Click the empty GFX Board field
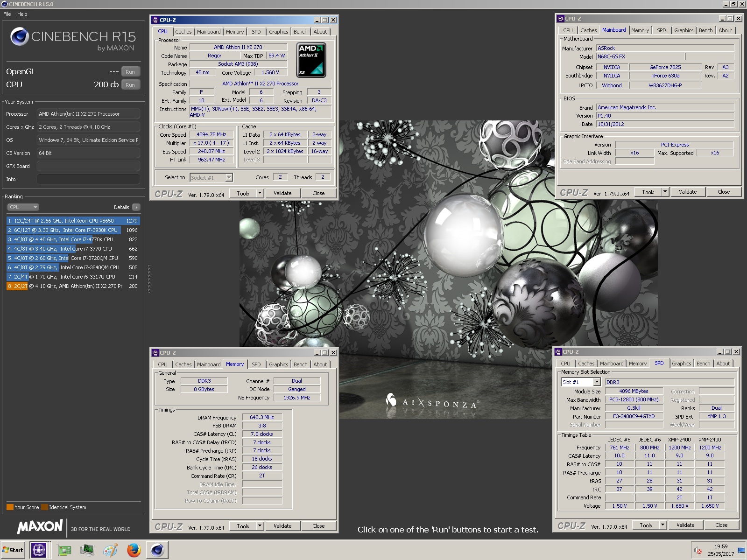747x560 pixels. pyautogui.click(x=88, y=166)
